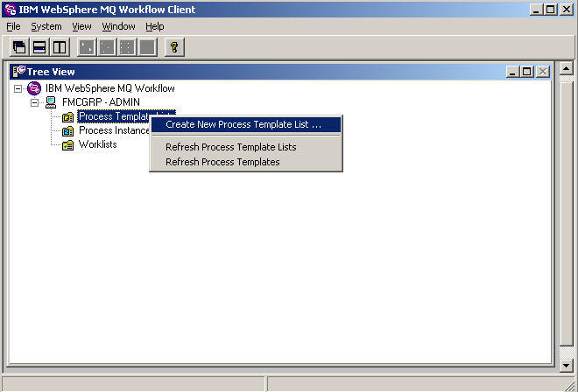Open the File menu
The image size is (578, 392).
(x=14, y=26)
